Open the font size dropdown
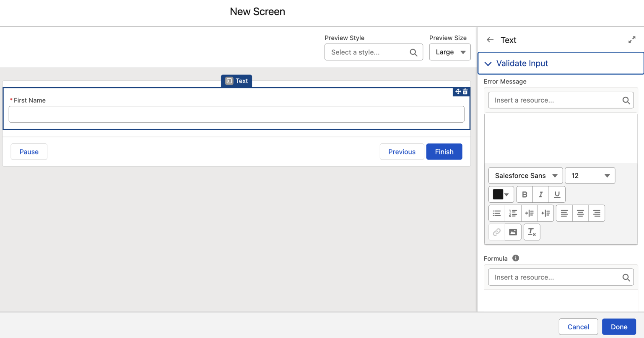The width and height of the screenshot is (644, 338). 590,175
